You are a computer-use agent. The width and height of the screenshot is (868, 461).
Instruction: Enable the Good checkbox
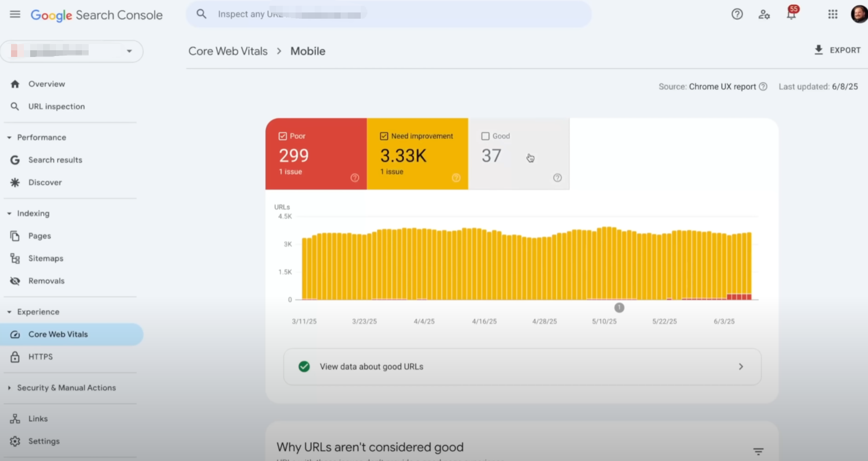coord(485,136)
